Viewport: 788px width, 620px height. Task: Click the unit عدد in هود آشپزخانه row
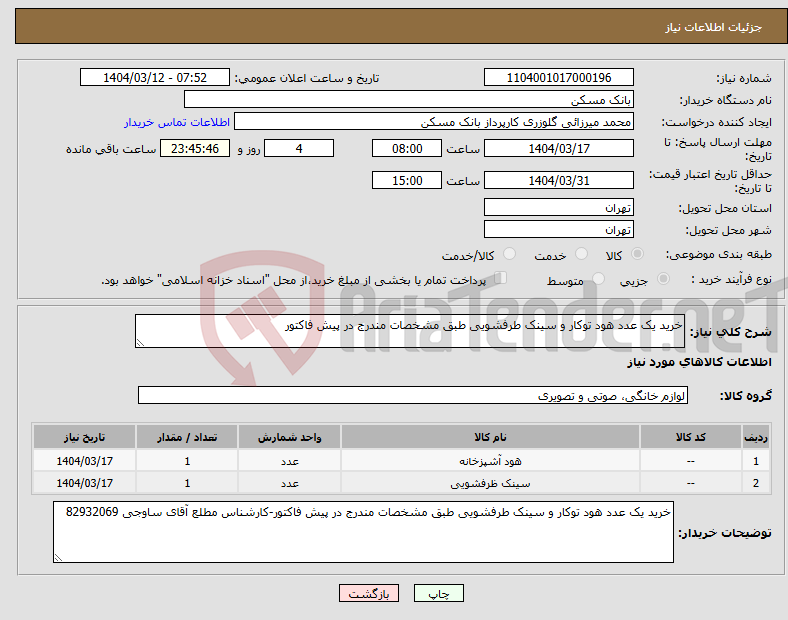289,461
